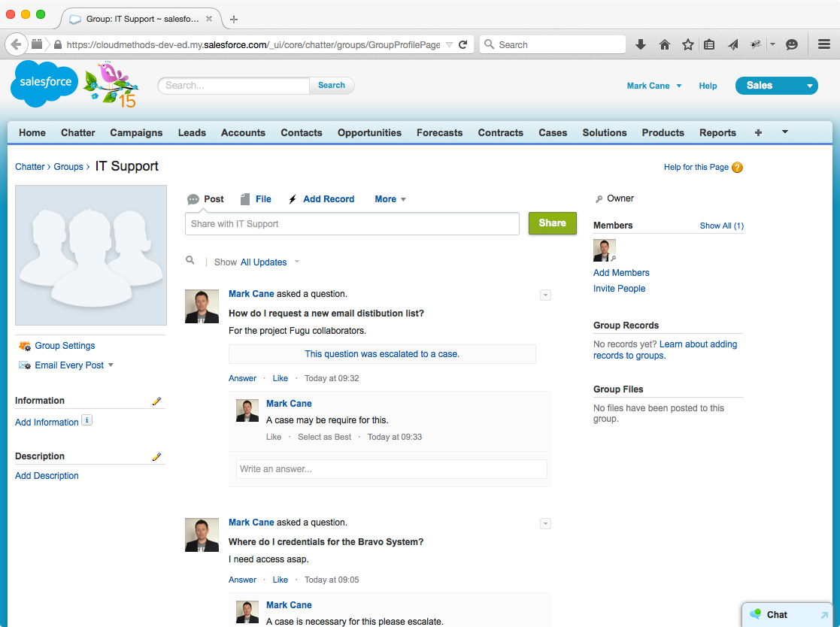840x627 pixels.
Task: Click the group photo placeholder image
Action: (x=91, y=255)
